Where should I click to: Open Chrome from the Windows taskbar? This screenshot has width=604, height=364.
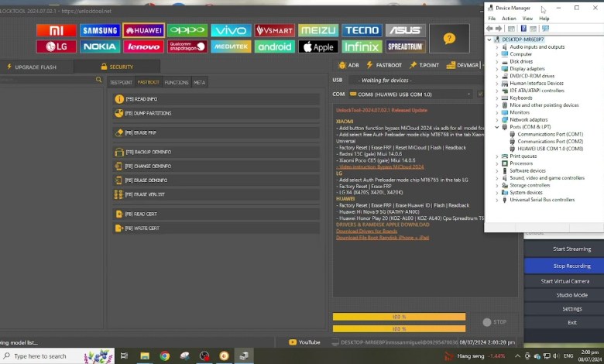165,355
